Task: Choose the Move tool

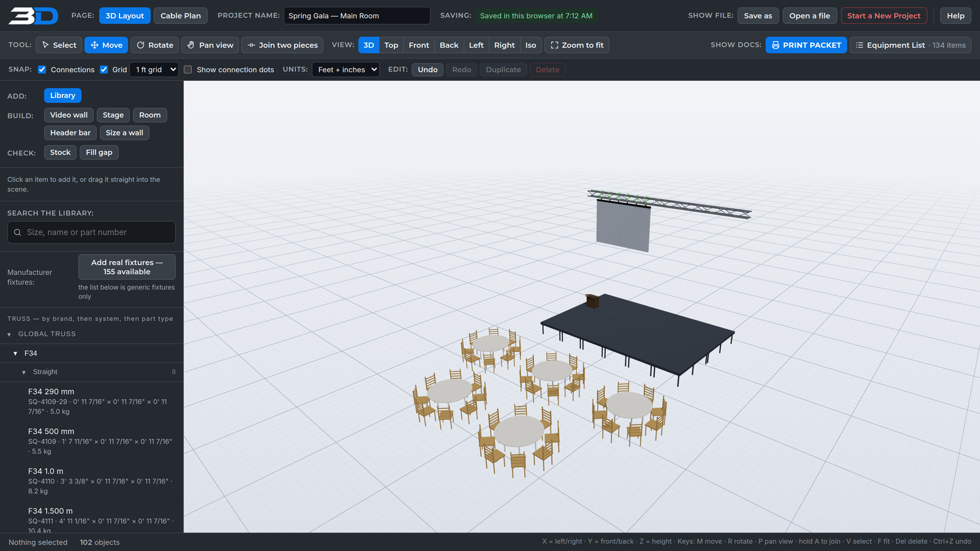Action: coord(107,45)
